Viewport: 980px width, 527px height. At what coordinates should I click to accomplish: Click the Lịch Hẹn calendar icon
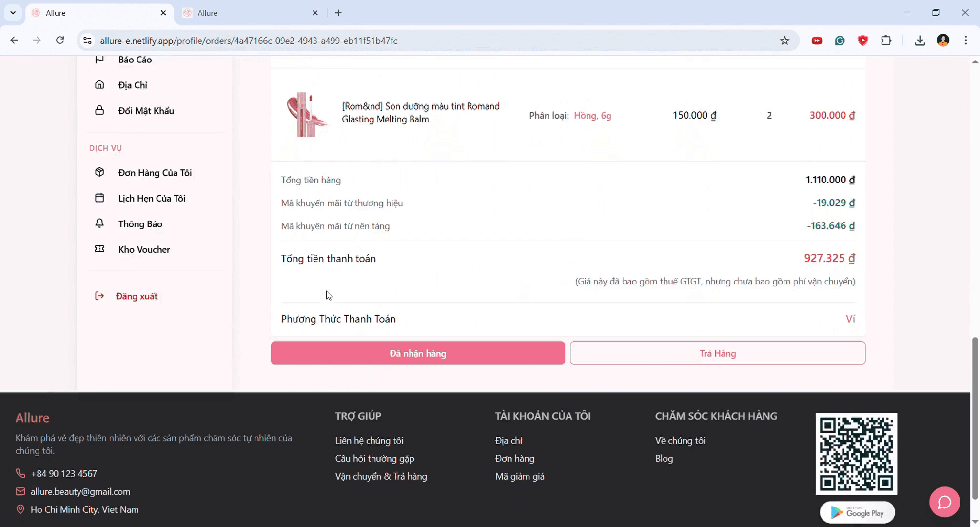tap(99, 198)
